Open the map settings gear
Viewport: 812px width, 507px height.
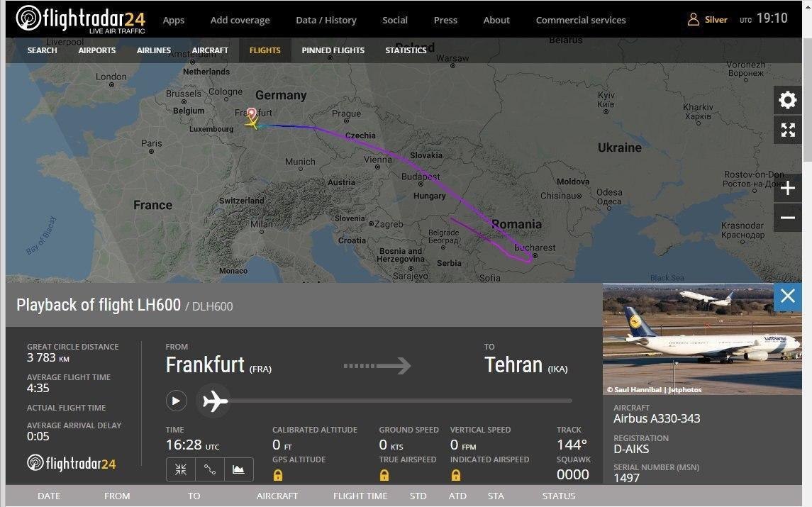[788, 100]
